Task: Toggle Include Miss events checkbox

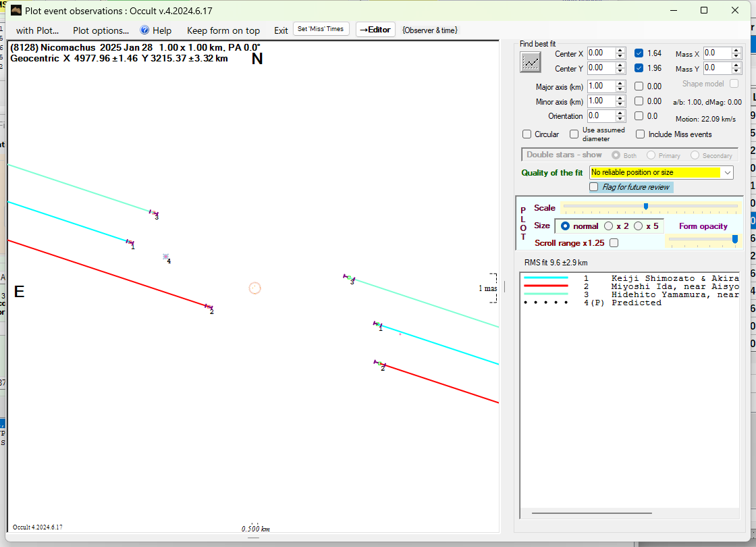Action: pos(640,134)
